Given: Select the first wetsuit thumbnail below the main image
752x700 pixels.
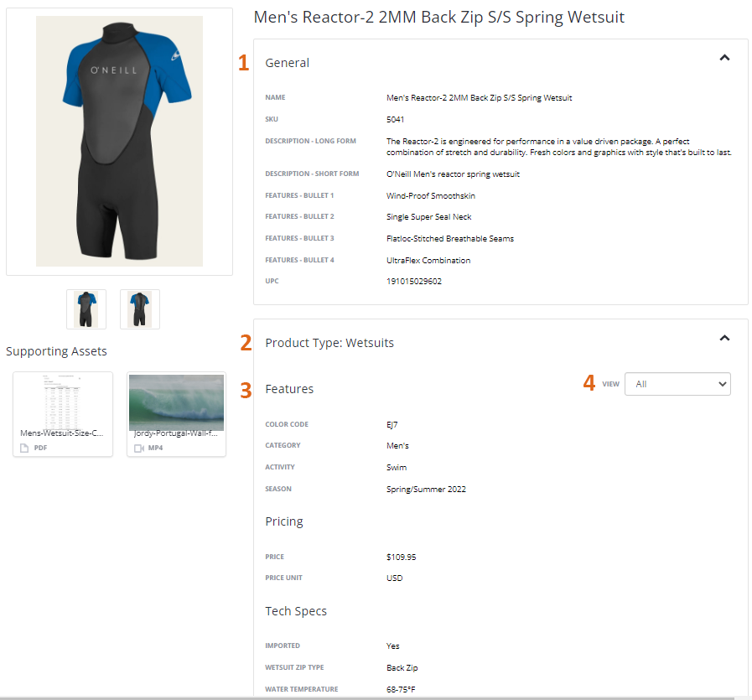Looking at the screenshot, I should coord(86,309).
